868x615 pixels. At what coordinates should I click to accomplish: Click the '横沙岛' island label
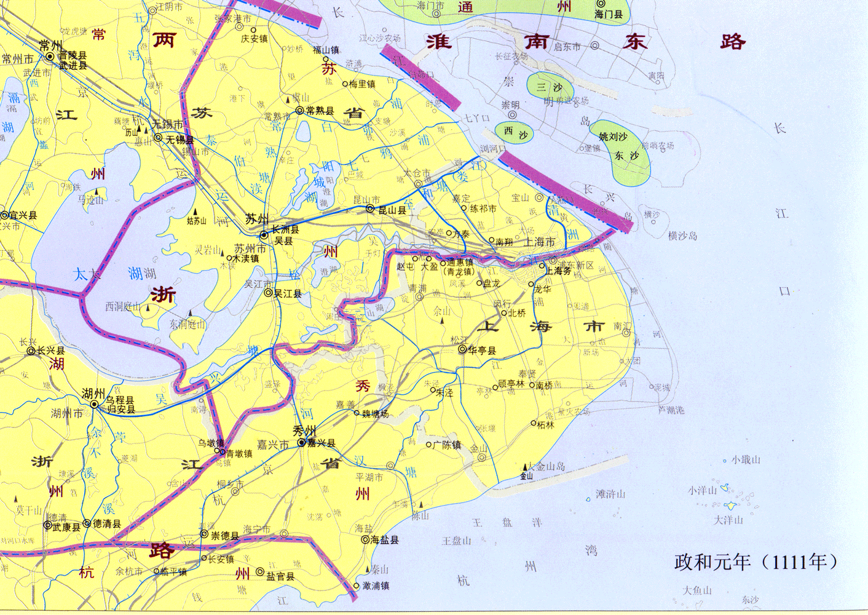tap(683, 236)
